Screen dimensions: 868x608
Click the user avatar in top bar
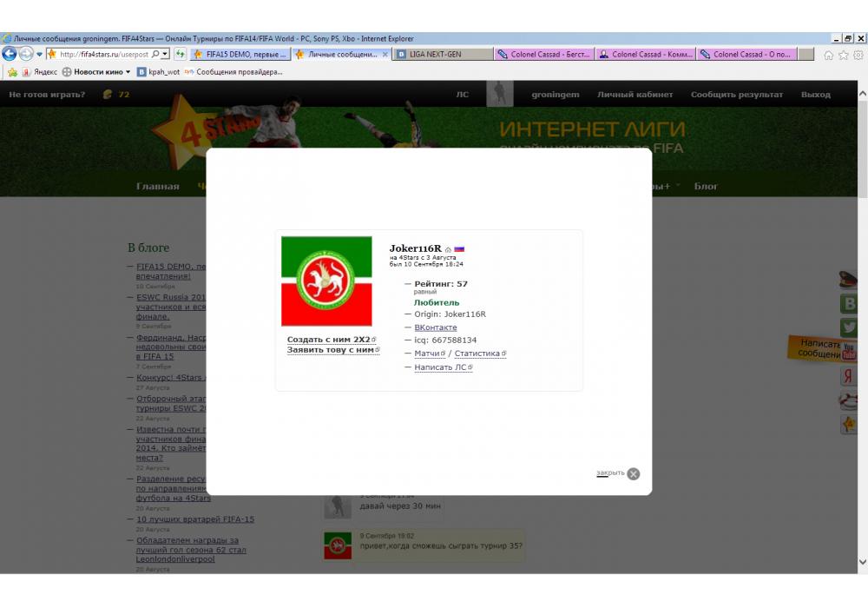499,94
